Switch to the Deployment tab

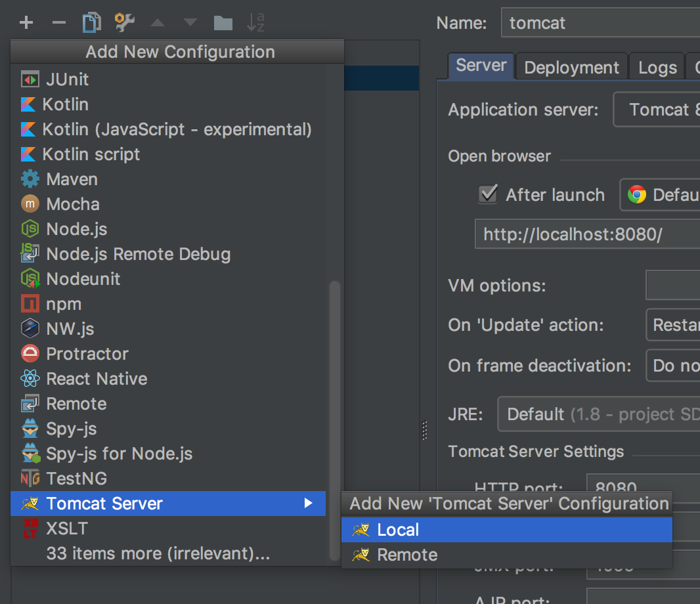point(571,66)
